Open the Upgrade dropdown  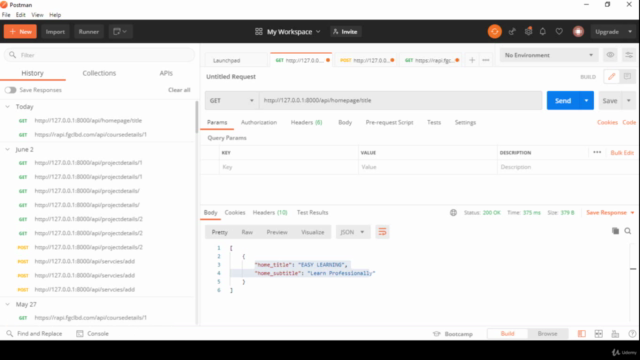[613, 31]
